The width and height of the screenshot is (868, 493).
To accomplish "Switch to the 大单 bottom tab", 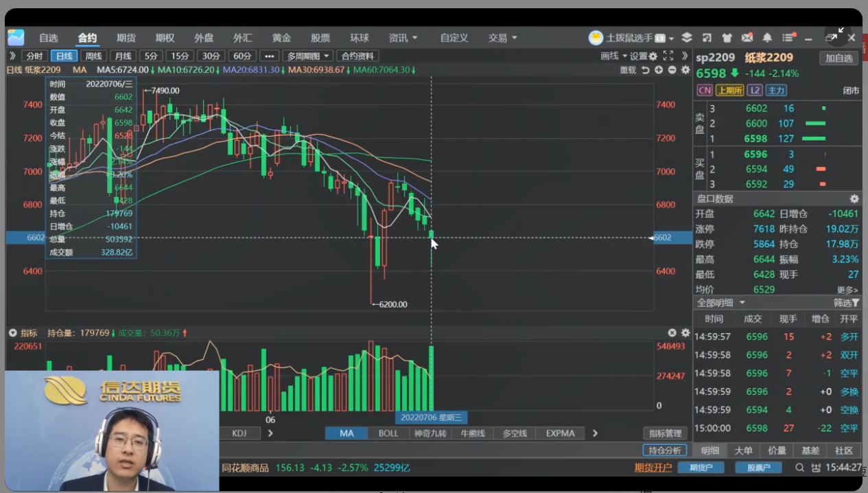I will 743,450.
